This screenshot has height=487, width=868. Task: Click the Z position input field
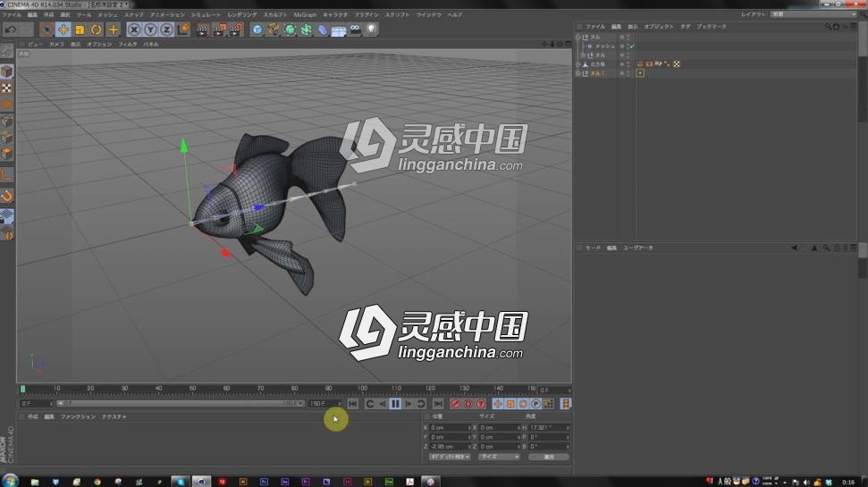coord(450,447)
